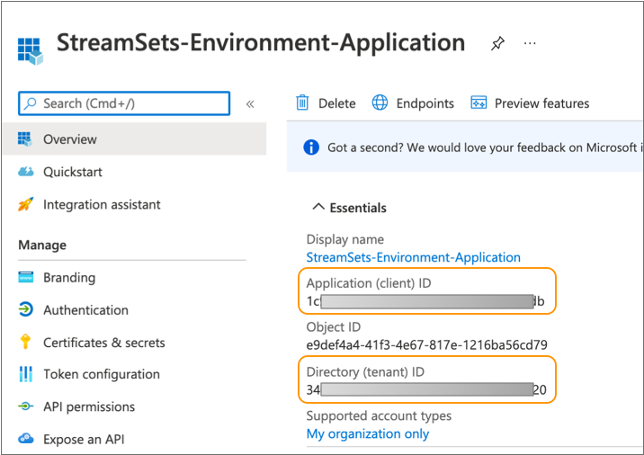The image size is (644, 455).
Task: Click the Authentication arrow icon
Action: 25,309
